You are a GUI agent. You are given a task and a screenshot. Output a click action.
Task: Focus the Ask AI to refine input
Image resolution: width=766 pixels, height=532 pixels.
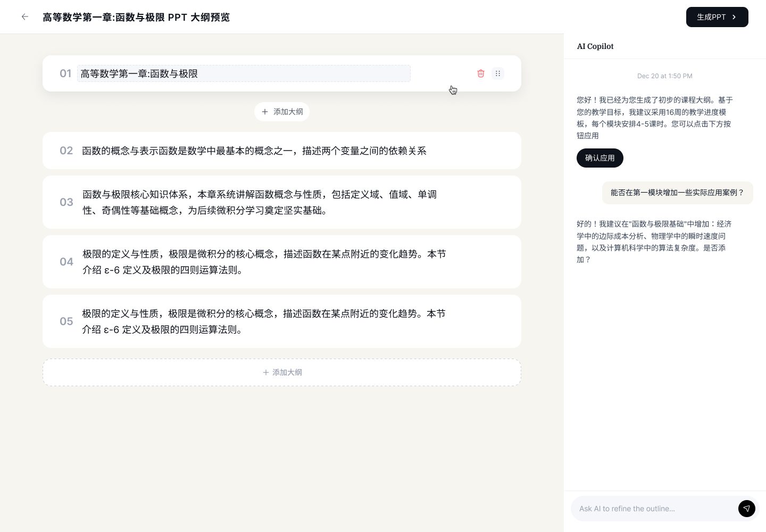coord(654,509)
